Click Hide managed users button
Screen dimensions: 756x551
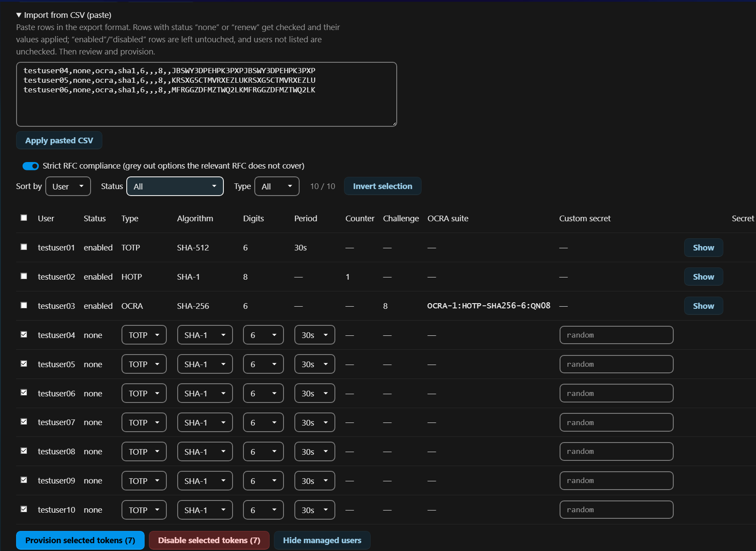[x=322, y=540]
